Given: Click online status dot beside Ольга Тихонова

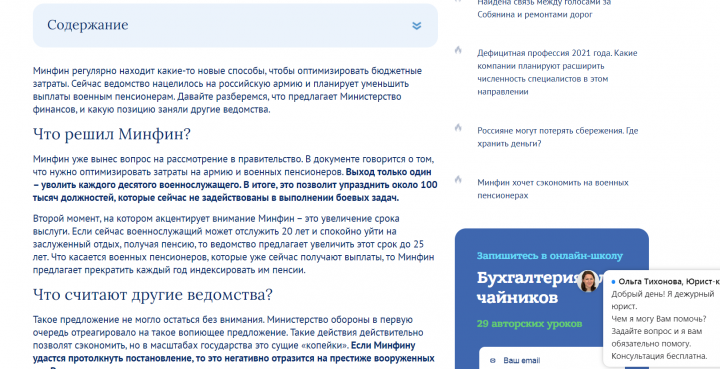Looking at the screenshot, I should pos(614,282).
